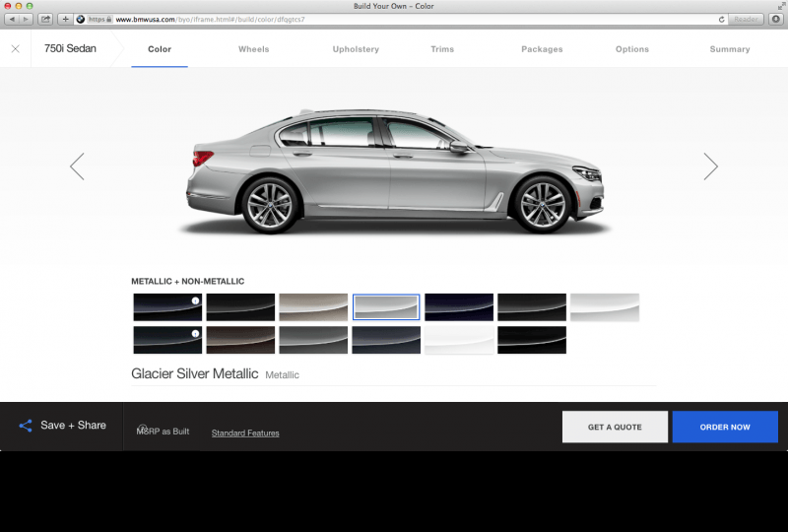The height and width of the screenshot is (532, 788).
Task: Show previous car view with left arrow
Action: [x=77, y=166]
